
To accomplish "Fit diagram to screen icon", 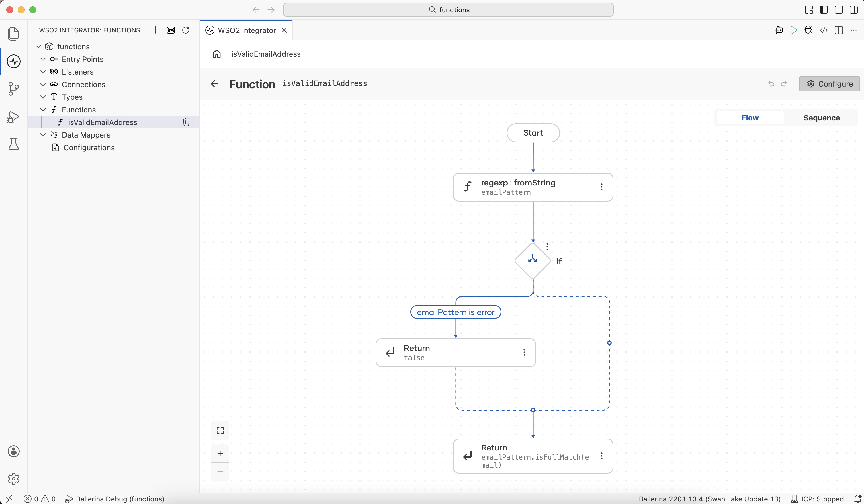I will click(x=220, y=431).
